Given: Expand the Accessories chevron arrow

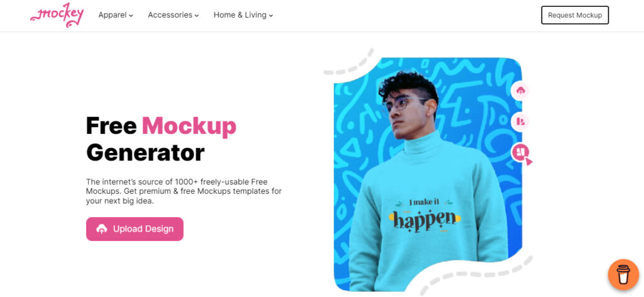Looking at the screenshot, I should [x=197, y=16].
